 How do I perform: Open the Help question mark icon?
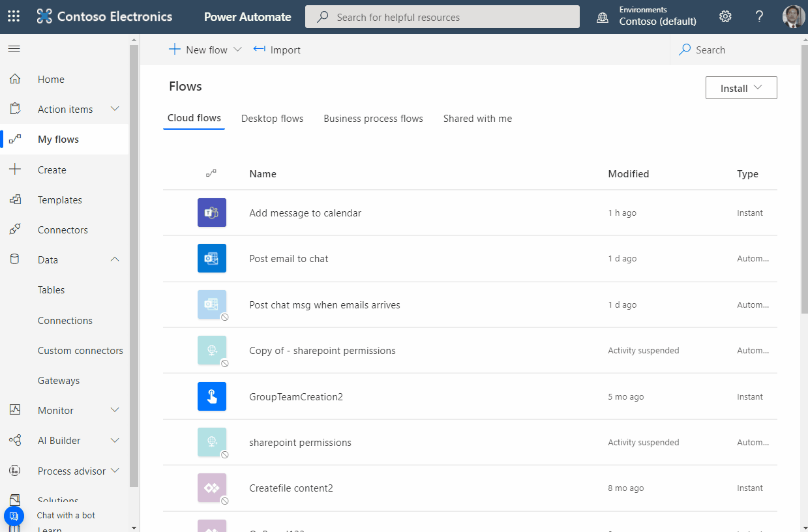click(759, 17)
